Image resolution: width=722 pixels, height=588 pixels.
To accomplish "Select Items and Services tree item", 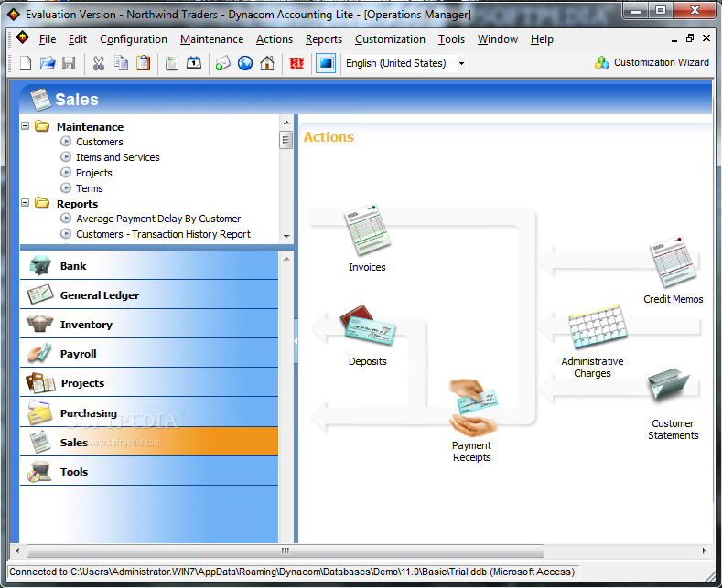I will coord(118,157).
